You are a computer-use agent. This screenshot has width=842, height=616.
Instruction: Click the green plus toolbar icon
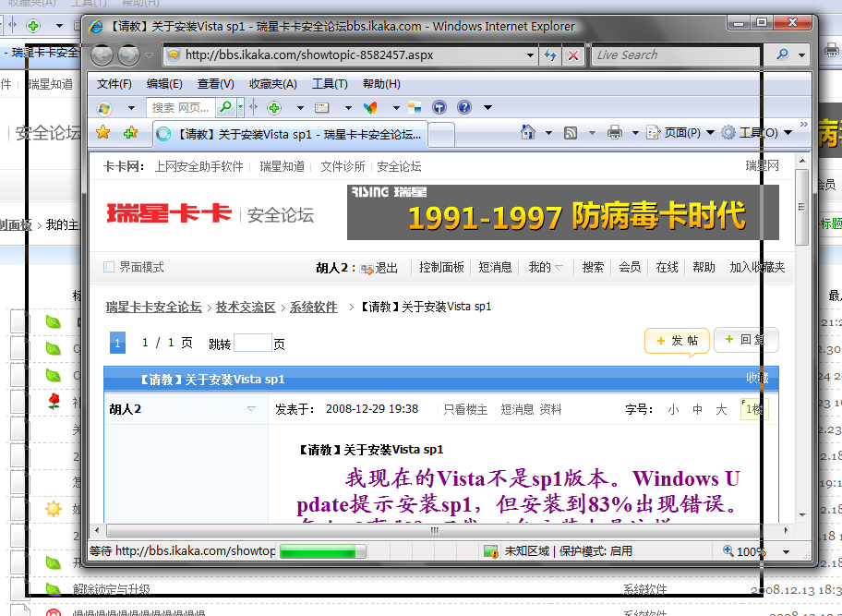(x=274, y=108)
